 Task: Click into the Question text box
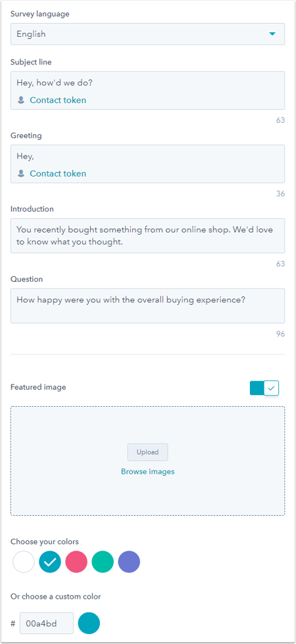point(147,306)
